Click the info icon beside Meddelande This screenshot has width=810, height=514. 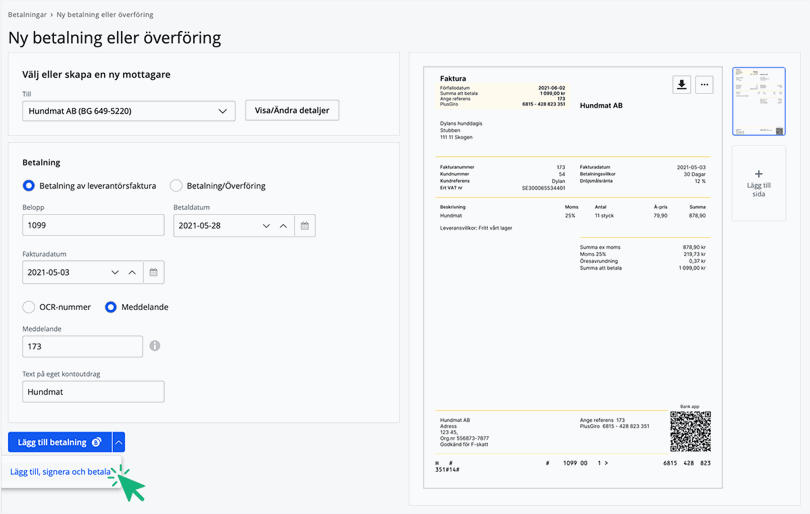pyautogui.click(x=154, y=346)
